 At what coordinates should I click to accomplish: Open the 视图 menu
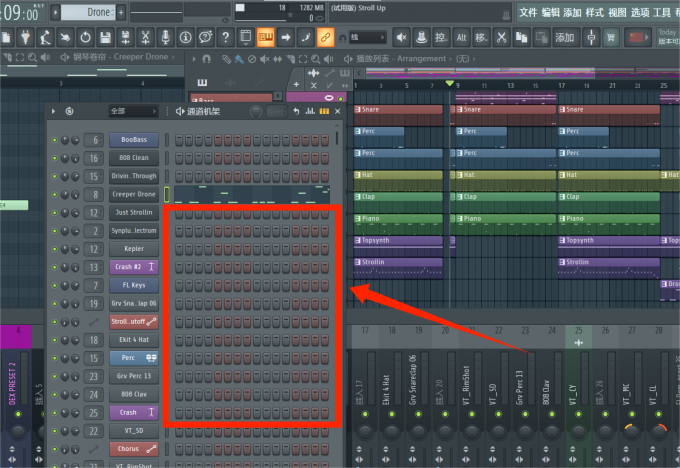click(617, 12)
